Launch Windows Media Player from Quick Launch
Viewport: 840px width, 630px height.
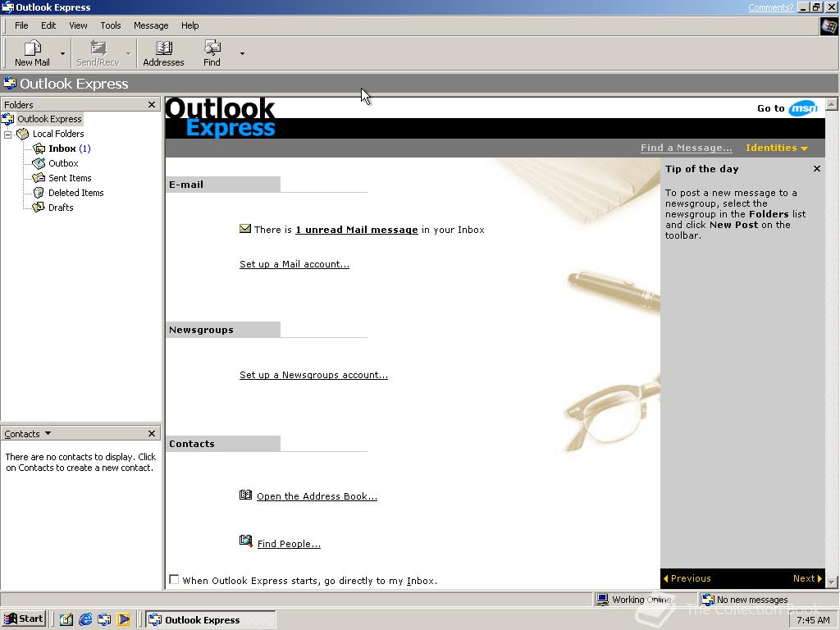(x=124, y=620)
